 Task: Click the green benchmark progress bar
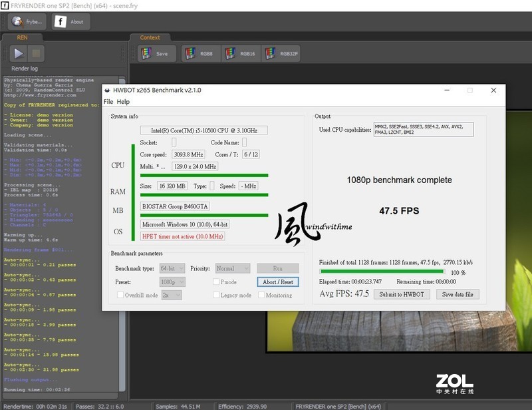380,272
